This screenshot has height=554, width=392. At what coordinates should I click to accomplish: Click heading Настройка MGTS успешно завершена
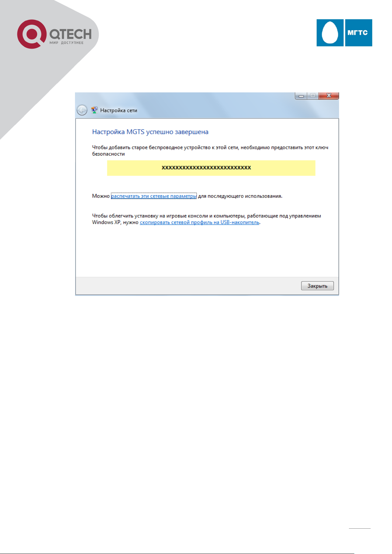150,132
